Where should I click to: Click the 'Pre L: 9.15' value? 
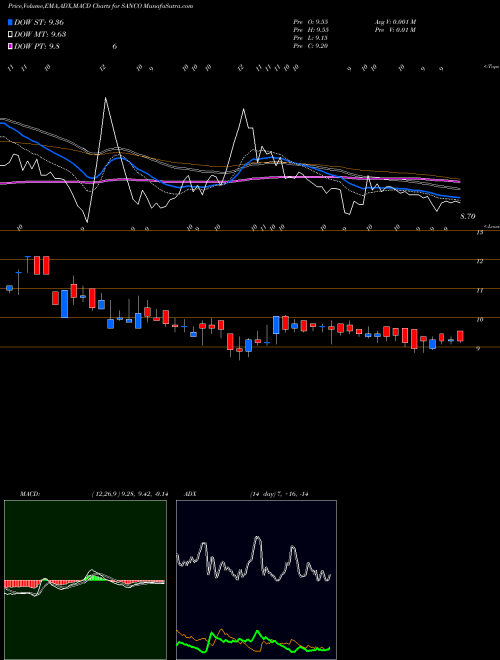(311, 38)
